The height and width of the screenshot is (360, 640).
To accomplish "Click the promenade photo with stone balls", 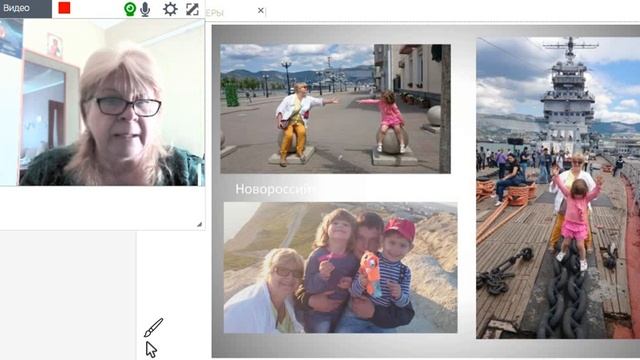I will 336,109.
